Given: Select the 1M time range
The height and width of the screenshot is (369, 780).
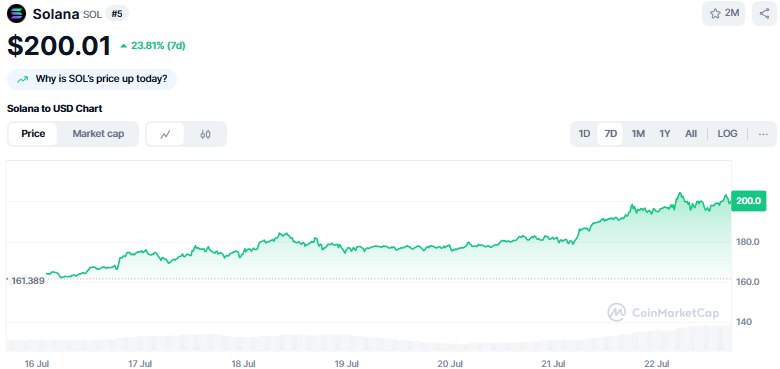Looking at the screenshot, I should (x=638, y=134).
